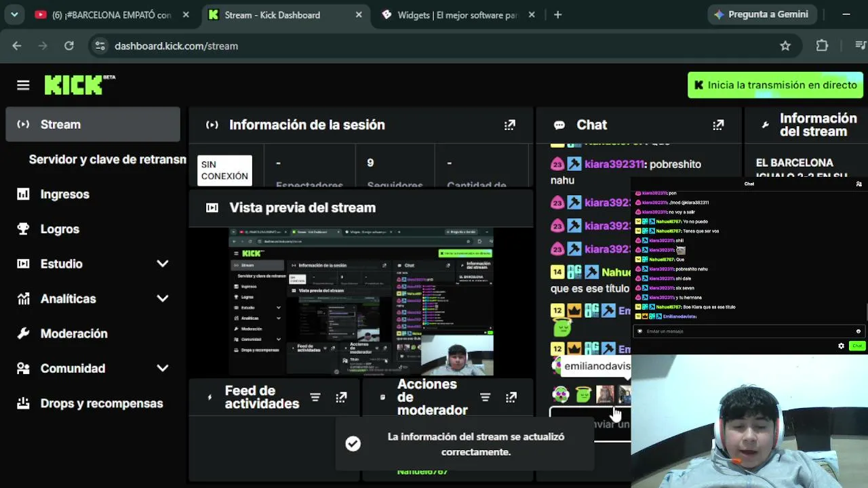Open the Feed de actividades filter icon
This screenshot has height=488, width=868.
[315, 397]
